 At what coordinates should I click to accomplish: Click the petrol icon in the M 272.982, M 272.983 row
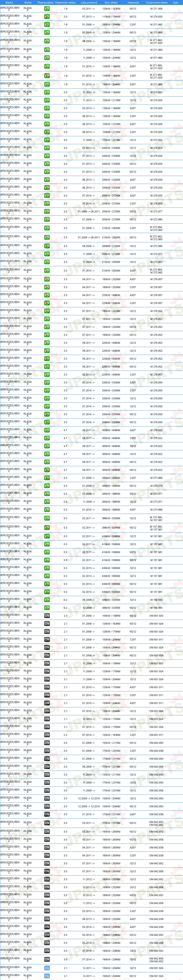pos(47,237)
